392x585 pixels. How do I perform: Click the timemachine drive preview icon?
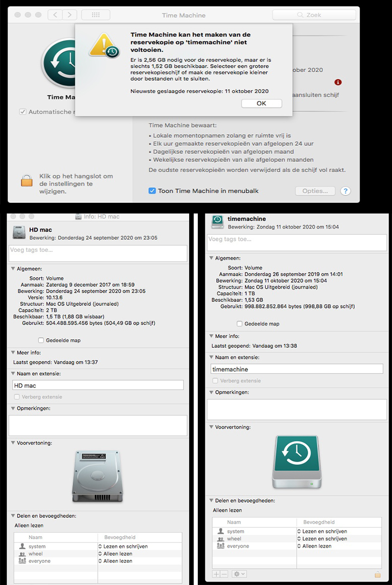click(296, 462)
